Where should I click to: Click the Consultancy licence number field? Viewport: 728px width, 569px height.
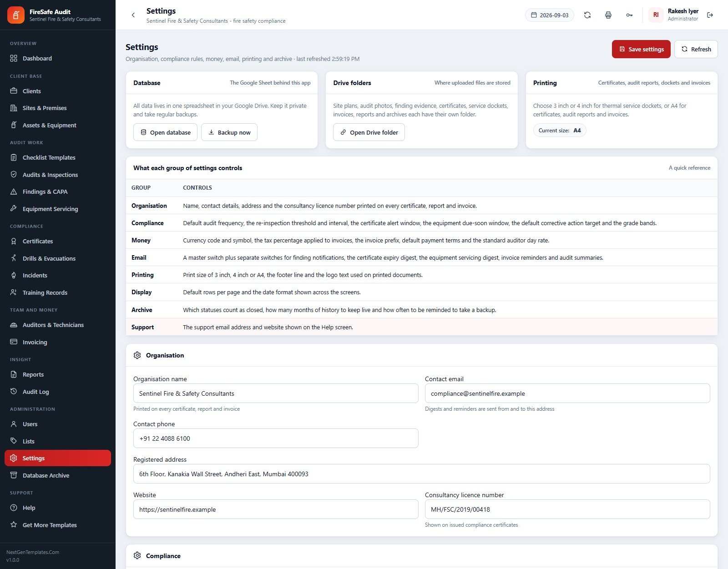(x=567, y=509)
